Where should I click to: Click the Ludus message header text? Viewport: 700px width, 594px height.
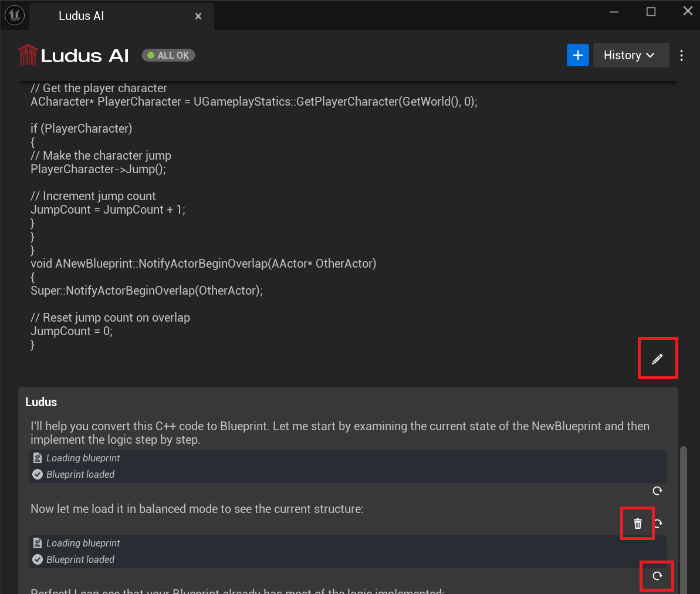(x=40, y=401)
